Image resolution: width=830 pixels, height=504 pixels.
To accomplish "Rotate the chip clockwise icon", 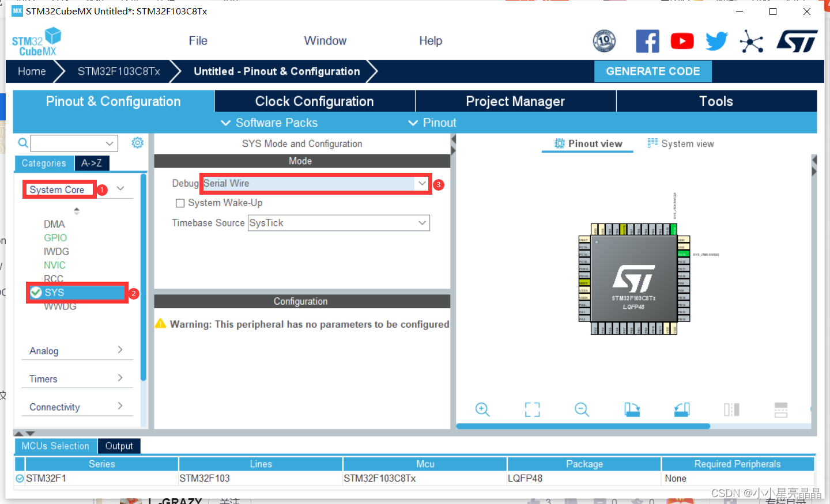I will [x=632, y=410].
